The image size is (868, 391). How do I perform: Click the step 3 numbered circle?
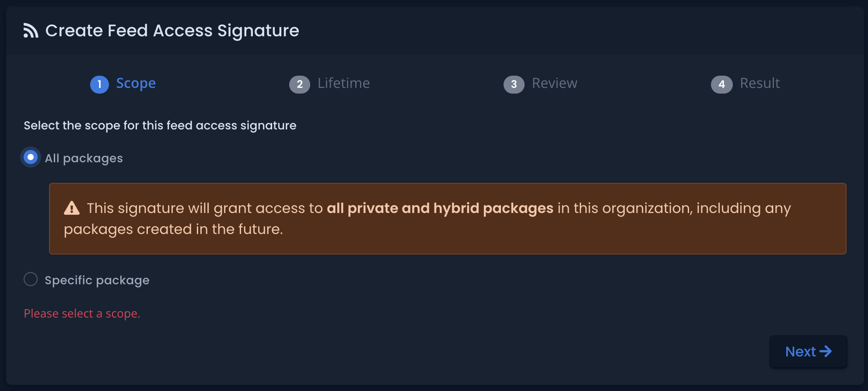coord(514,84)
